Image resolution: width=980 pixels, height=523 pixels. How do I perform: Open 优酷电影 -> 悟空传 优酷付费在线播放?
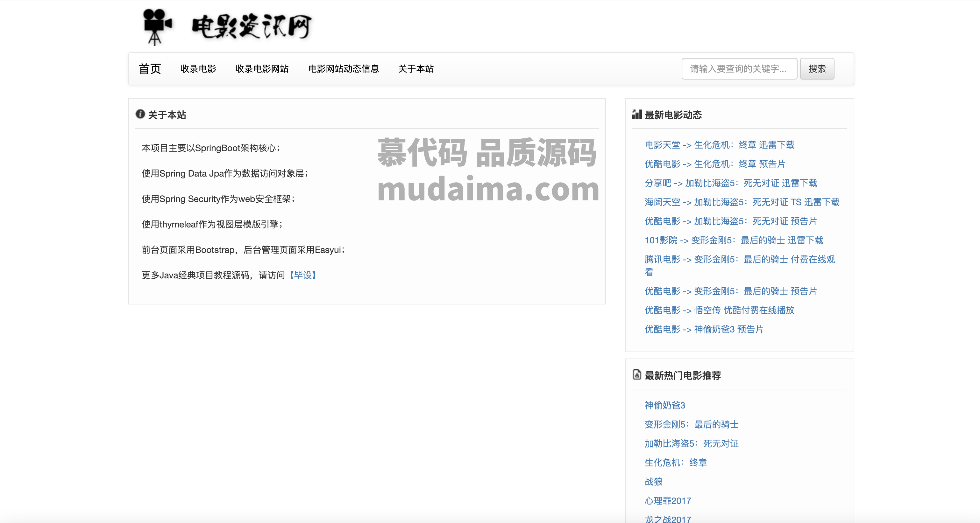click(720, 310)
